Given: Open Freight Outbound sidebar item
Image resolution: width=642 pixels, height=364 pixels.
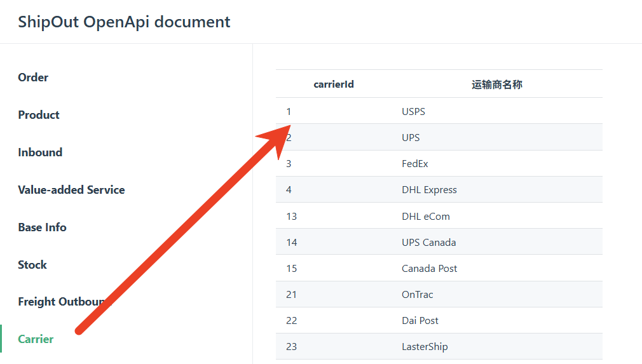Looking at the screenshot, I should 65,302.
